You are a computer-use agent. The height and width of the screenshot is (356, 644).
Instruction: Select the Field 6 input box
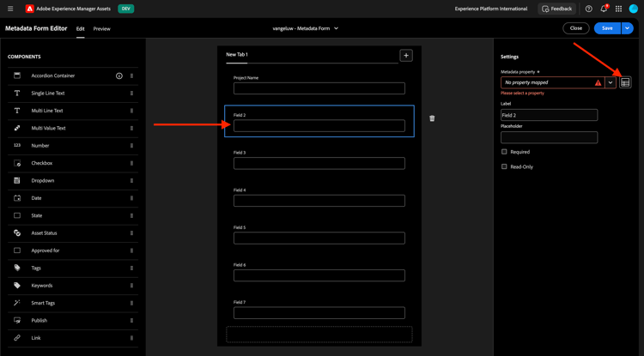[x=319, y=275]
